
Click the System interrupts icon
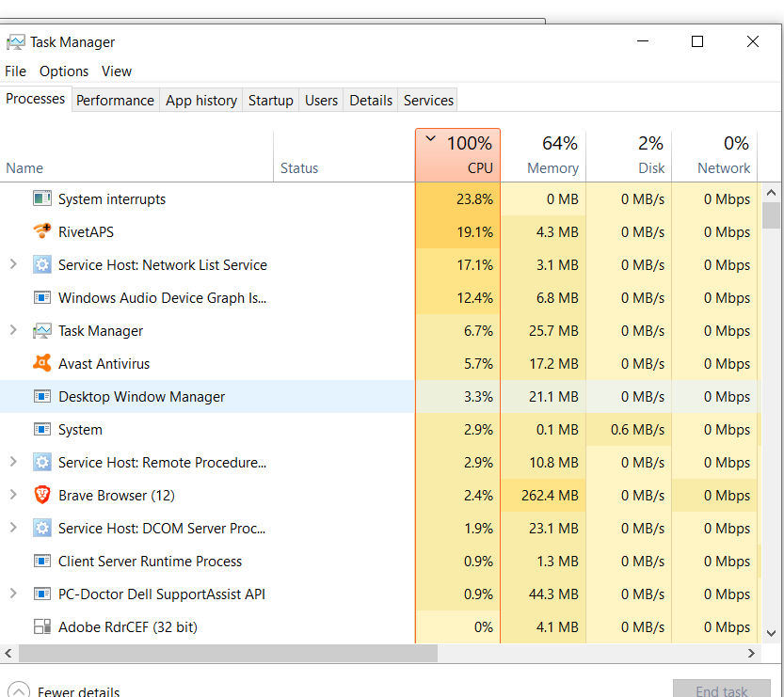pyautogui.click(x=42, y=198)
